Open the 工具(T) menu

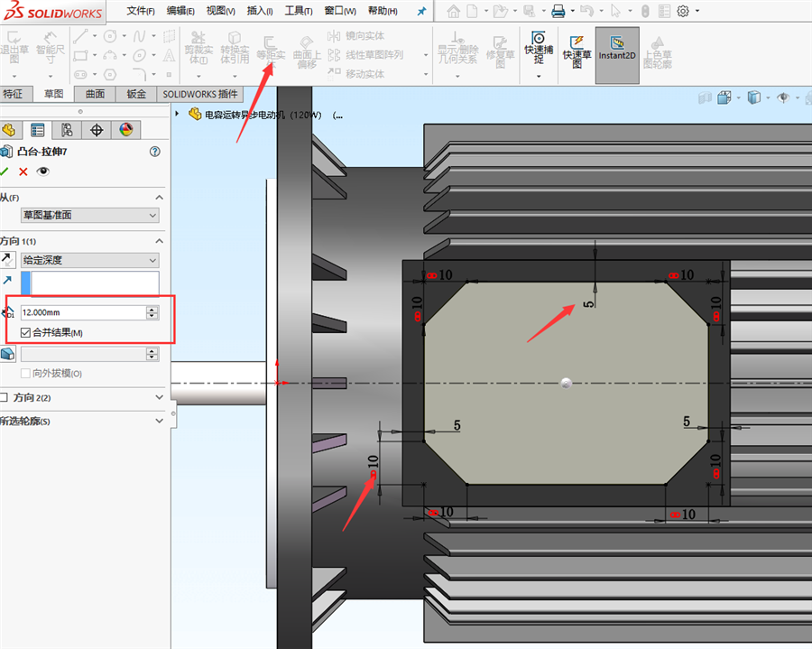(299, 11)
